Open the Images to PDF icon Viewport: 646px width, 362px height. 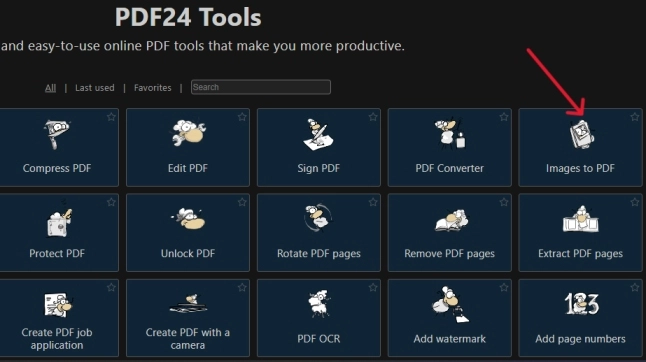point(581,134)
